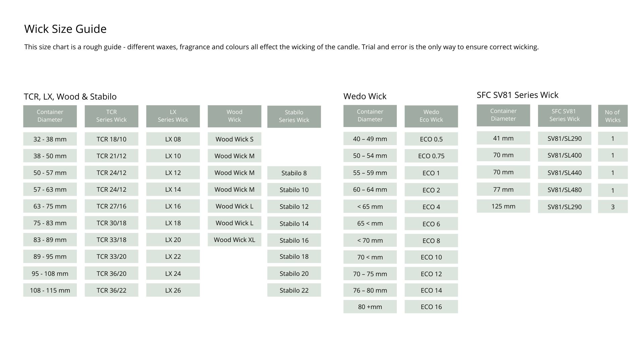Screen dimensions: 644x362
Task: Select the wick count cell showing 3
Action: click(612, 207)
